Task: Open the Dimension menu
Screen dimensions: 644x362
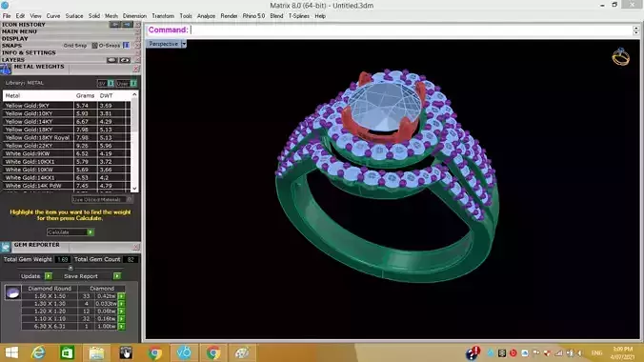Action: click(134, 16)
